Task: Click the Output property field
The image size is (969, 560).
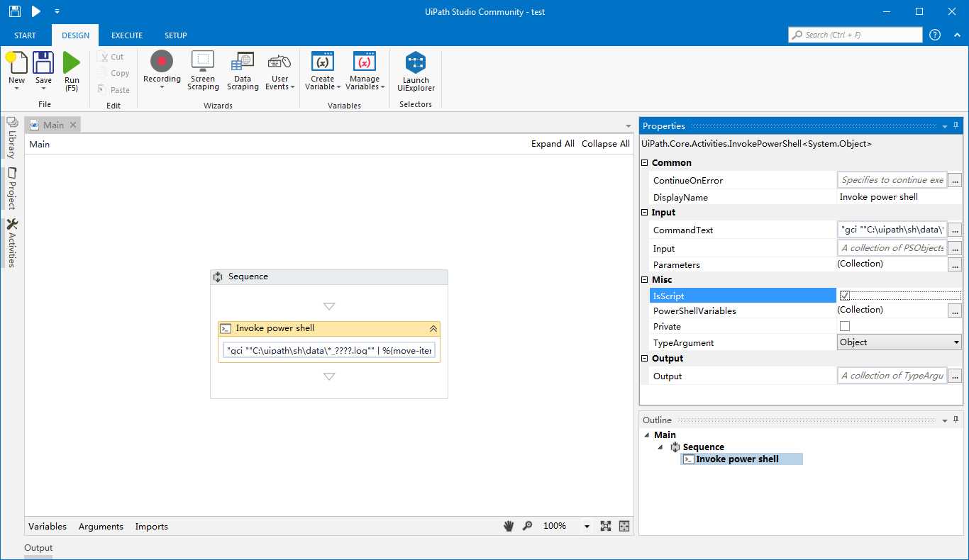Action: click(x=892, y=376)
